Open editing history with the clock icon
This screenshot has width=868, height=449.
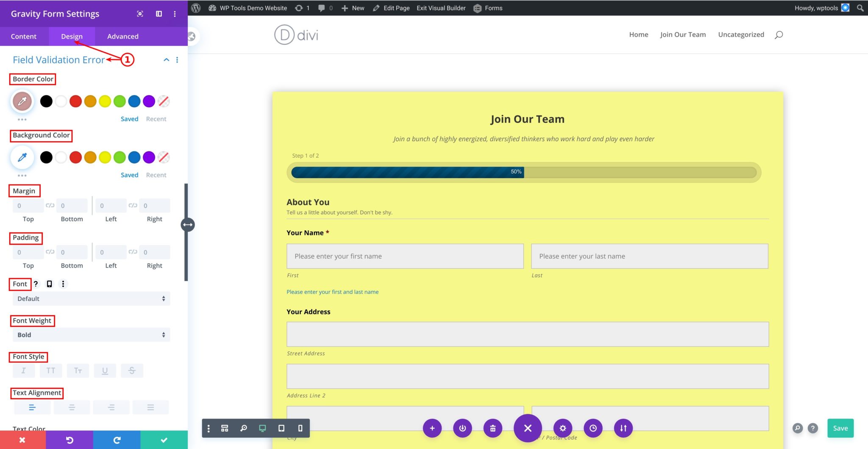coord(593,428)
